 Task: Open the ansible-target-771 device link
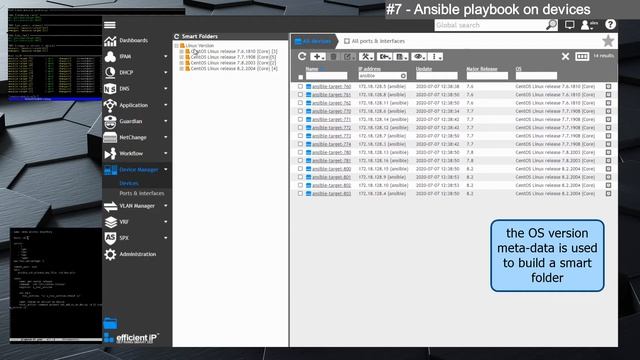pos(331,119)
